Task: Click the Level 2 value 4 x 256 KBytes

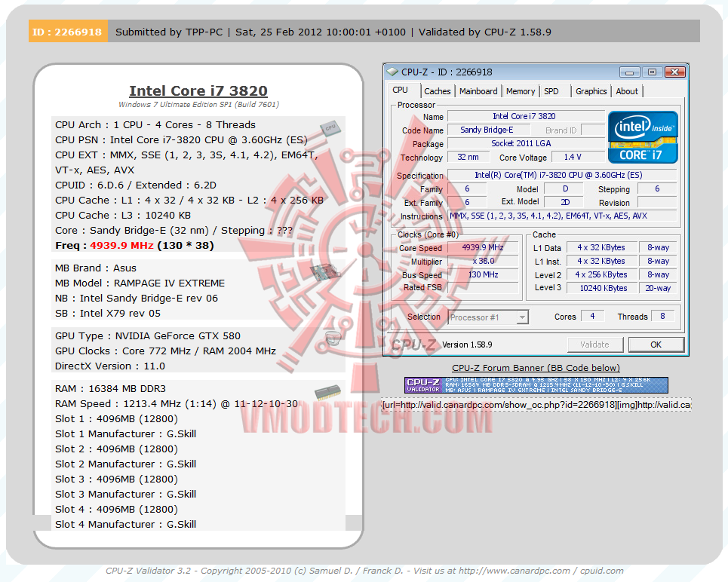Action: tap(603, 274)
